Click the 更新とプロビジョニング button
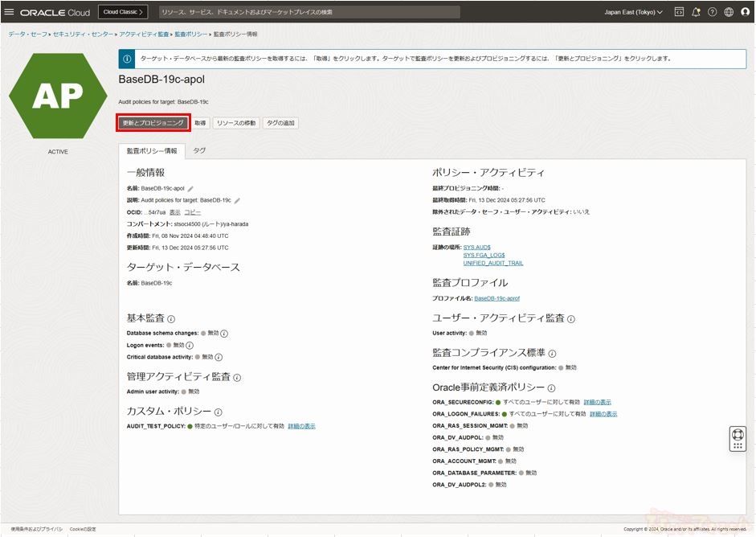This screenshot has height=537, width=756. click(x=153, y=123)
